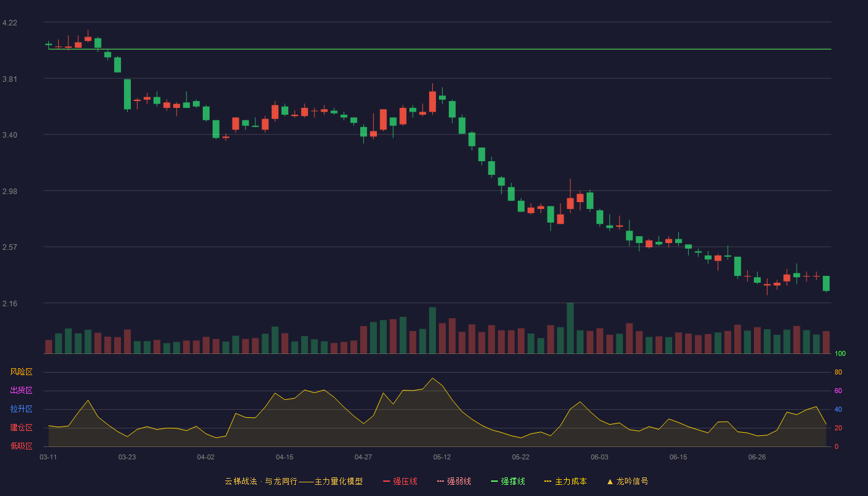868x496 pixels.
Task: Click the orange 80 indicator axis value
Action: [838, 373]
